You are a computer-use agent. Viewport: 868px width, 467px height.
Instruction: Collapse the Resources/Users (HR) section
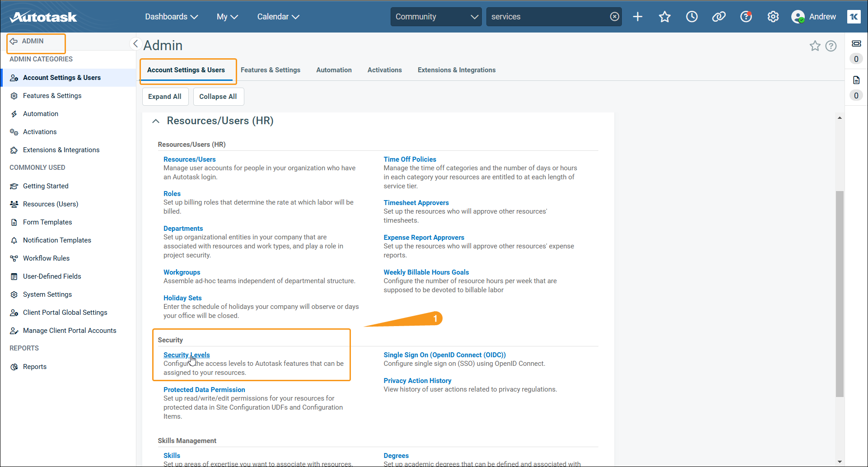coord(156,121)
